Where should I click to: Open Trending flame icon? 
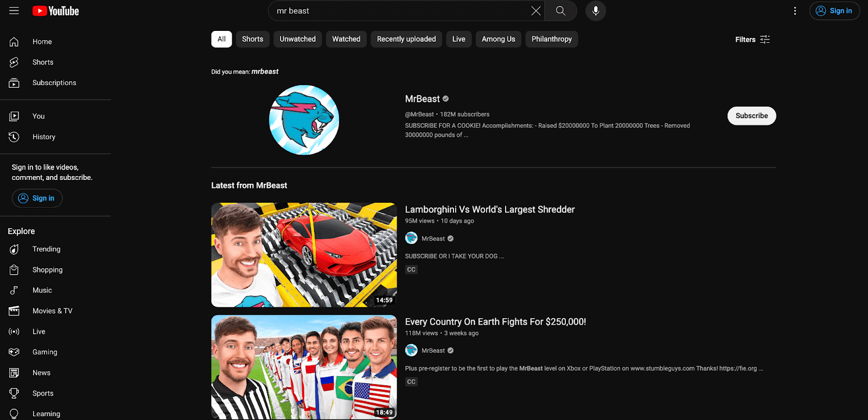point(14,249)
